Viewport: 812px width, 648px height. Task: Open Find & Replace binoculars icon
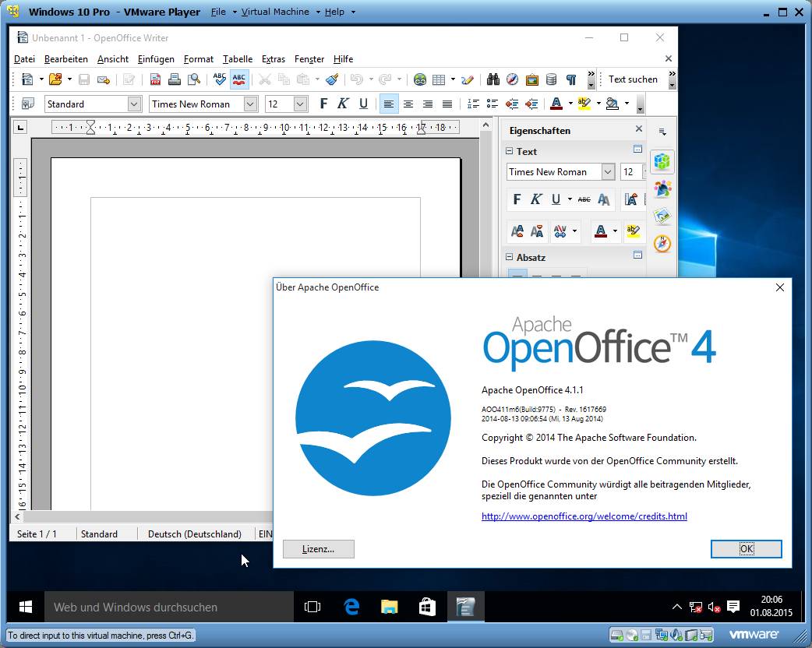pyautogui.click(x=492, y=79)
